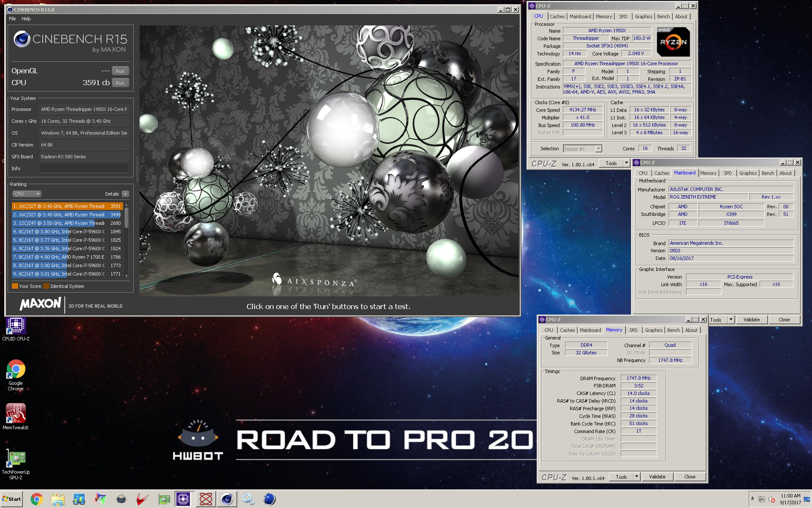Open the Google Chrome desktop shortcut
This screenshot has height=508, width=812.
16,375
